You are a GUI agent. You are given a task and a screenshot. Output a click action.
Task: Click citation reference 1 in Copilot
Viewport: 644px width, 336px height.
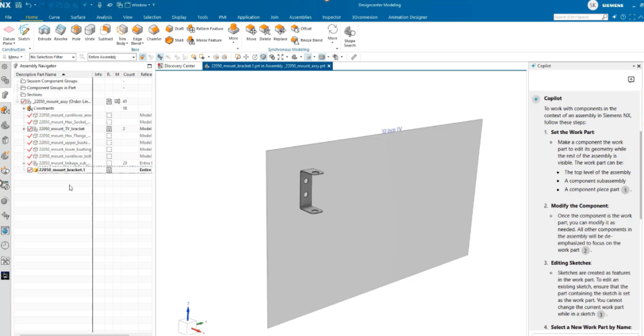[x=625, y=190]
